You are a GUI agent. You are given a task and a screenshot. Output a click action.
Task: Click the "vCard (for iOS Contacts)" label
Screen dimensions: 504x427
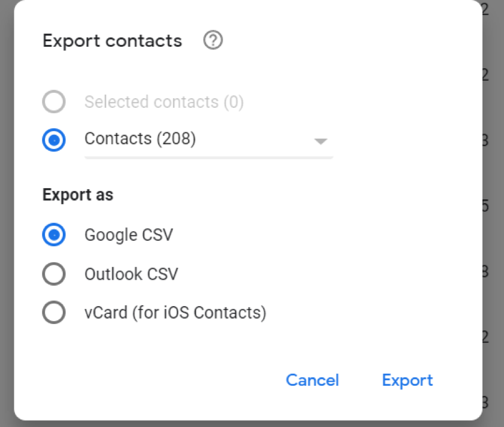[175, 313]
